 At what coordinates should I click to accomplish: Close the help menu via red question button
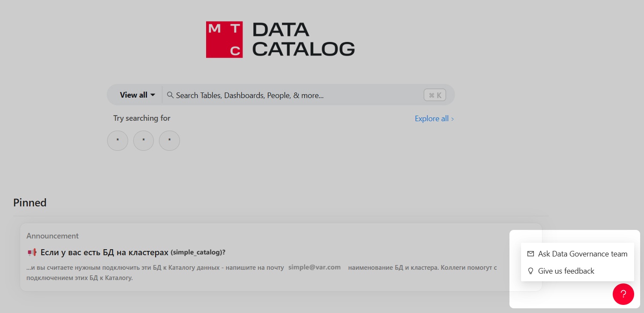click(x=623, y=294)
